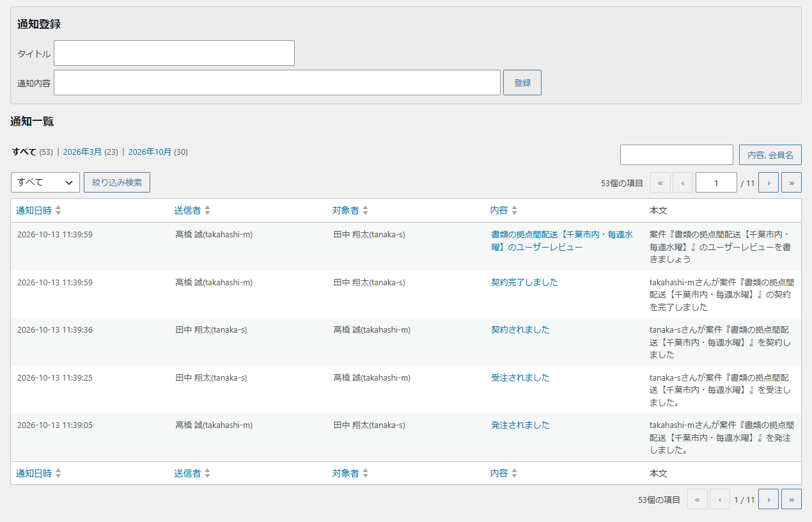Image resolution: width=812 pixels, height=522 pixels.
Task: Click sort arrows beside footer 対象者
Action: (365, 473)
